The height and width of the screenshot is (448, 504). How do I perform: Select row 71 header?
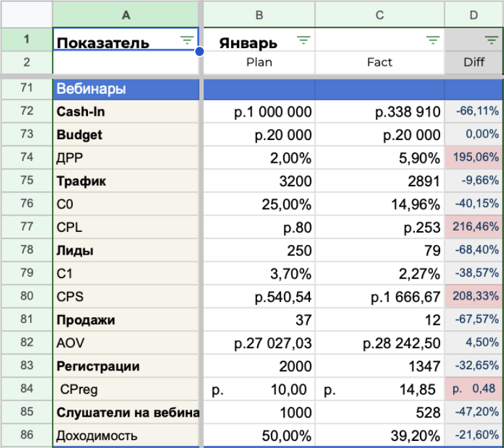pyautogui.click(x=27, y=88)
